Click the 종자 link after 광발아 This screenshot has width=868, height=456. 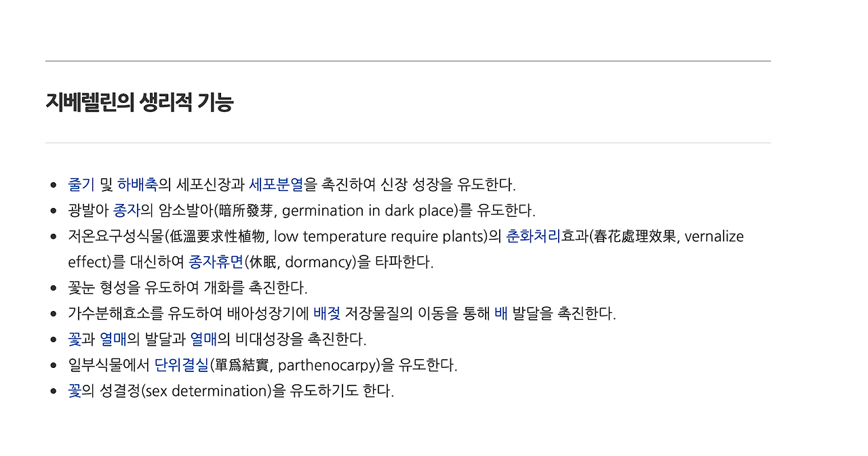127,210
